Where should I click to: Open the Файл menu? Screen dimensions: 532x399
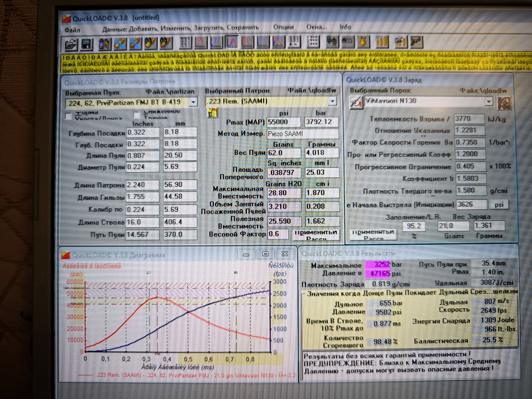click(x=72, y=30)
